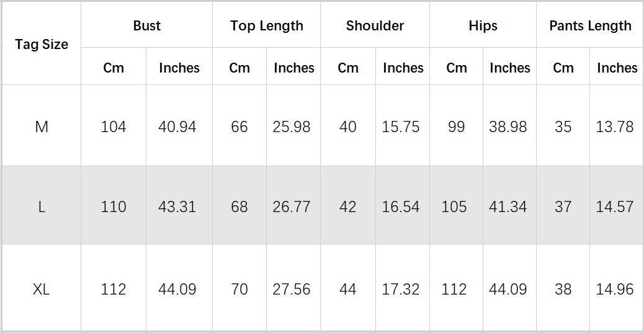Click the 38.98 hips inches cell

(508, 127)
